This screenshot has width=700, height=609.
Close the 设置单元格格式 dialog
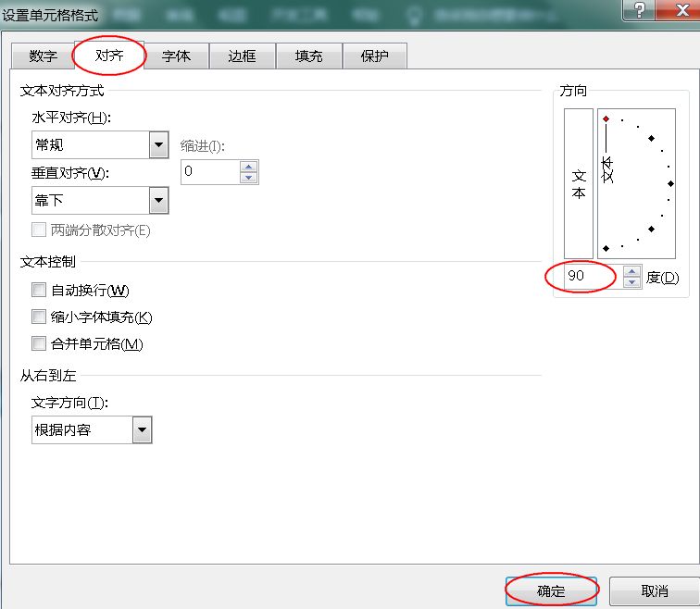pos(681,10)
